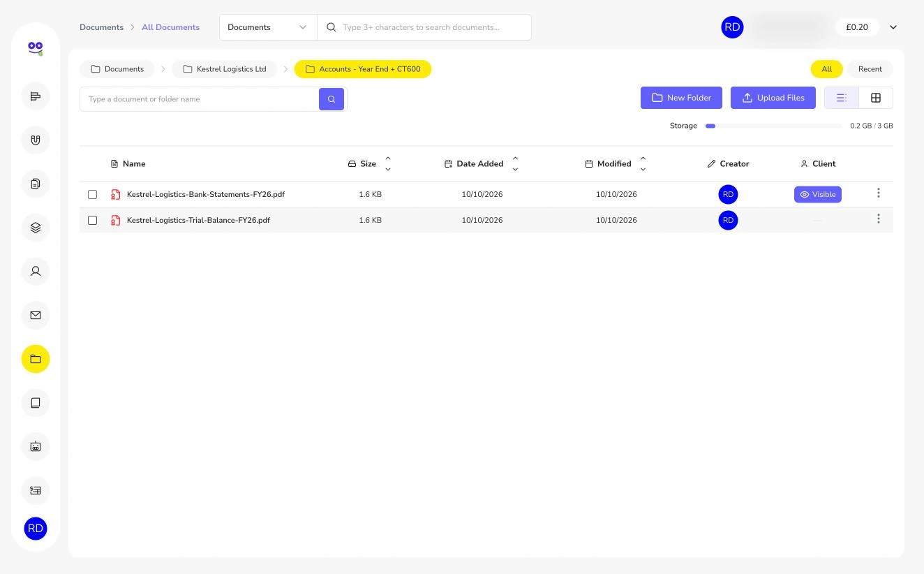Open the Documents search scope dropdown
Image resolution: width=924 pixels, height=574 pixels.
[268, 27]
